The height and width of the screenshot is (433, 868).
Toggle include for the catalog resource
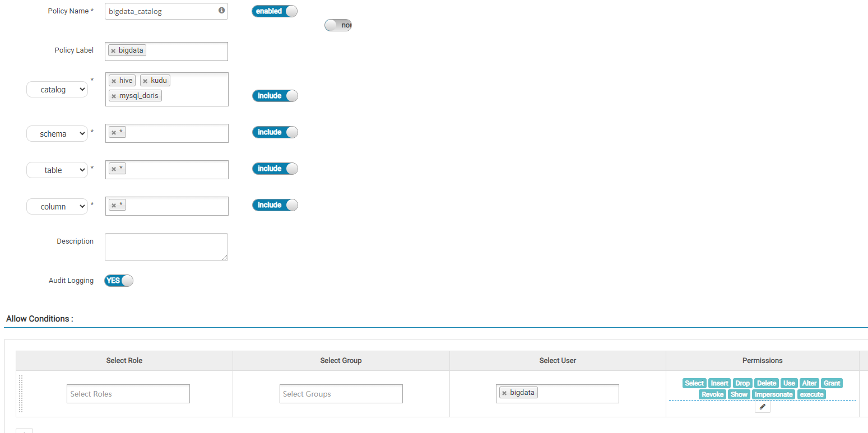tap(275, 95)
